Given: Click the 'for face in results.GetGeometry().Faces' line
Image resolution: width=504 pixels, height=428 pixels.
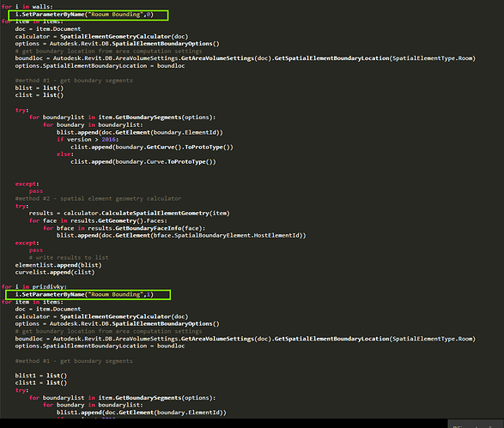Looking at the screenshot, I should [x=98, y=220].
